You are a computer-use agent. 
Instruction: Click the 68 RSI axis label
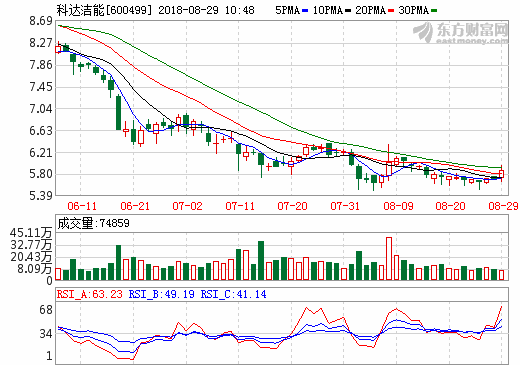click(x=46, y=310)
